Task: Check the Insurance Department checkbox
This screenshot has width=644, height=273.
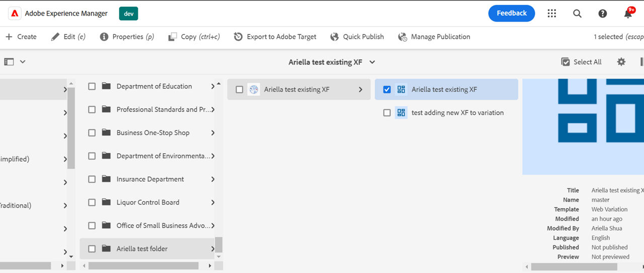Action: (x=92, y=179)
